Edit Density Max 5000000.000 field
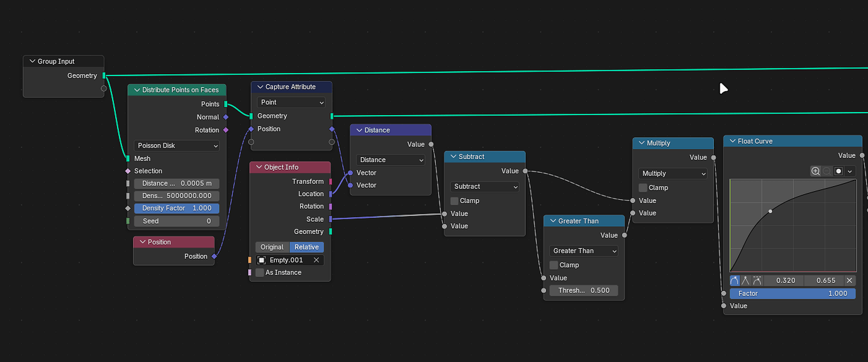 [x=177, y=196]
